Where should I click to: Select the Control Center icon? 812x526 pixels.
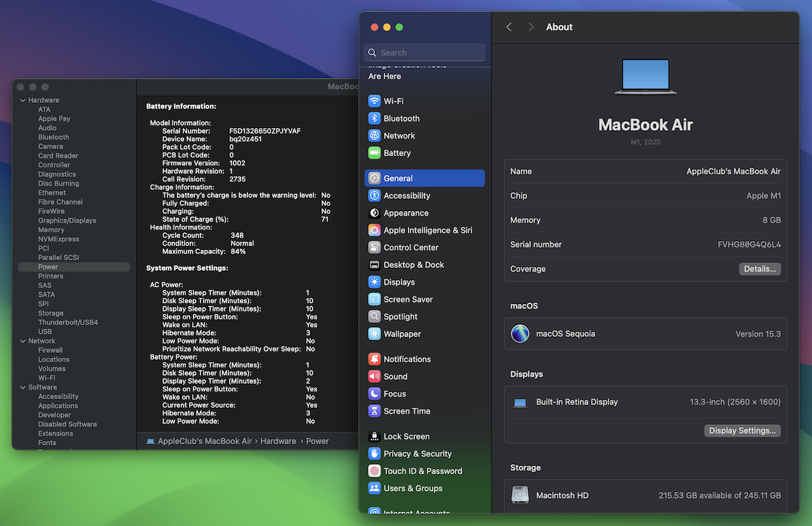pos(374,247)
